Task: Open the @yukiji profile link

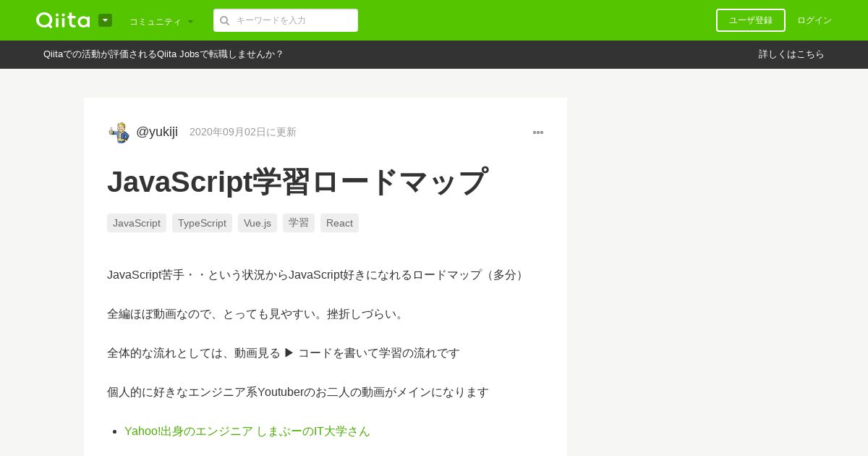Action: pyautogui.click(x=157, y=132)
